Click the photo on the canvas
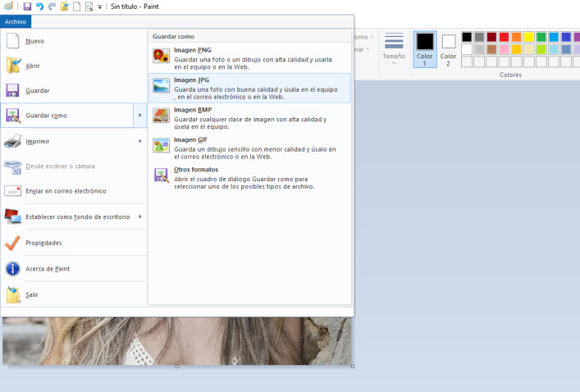This screenshot has width=580, height=392. (177, 341)
